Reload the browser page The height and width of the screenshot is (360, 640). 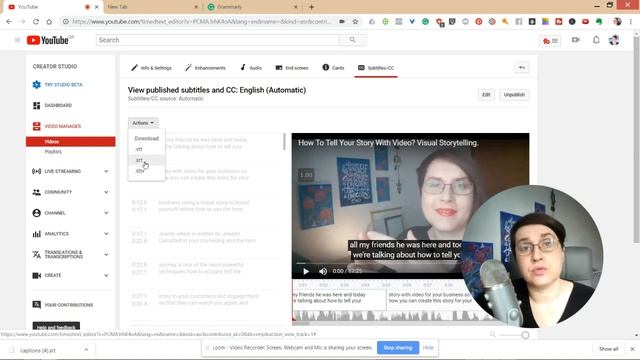[x=36, y=22]
